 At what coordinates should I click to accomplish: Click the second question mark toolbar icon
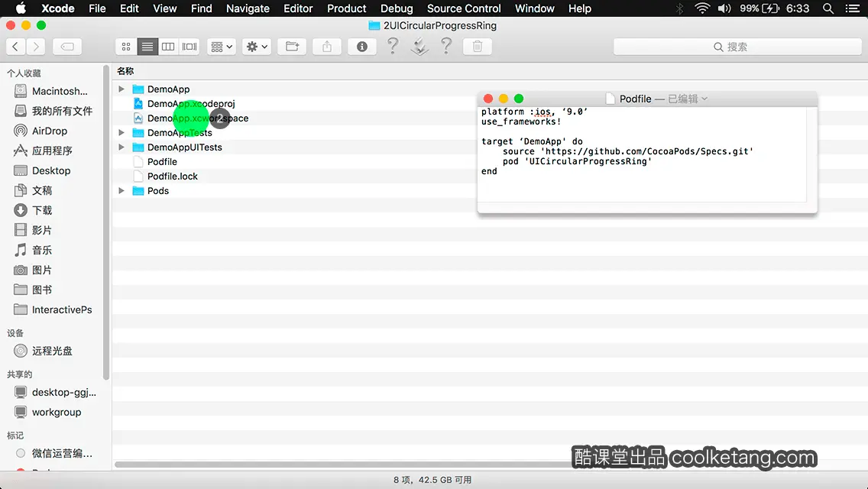point(446,46)
